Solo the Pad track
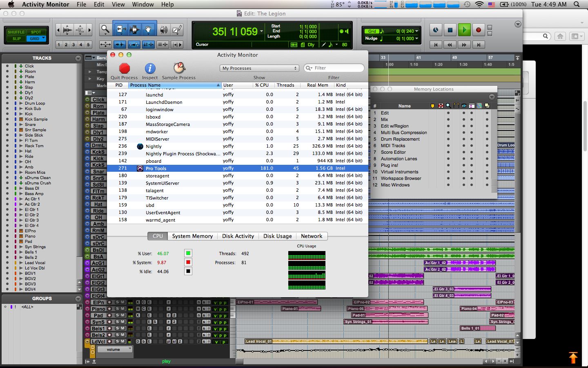The height and width of the screenshot is (368, 588). (117, 315)
